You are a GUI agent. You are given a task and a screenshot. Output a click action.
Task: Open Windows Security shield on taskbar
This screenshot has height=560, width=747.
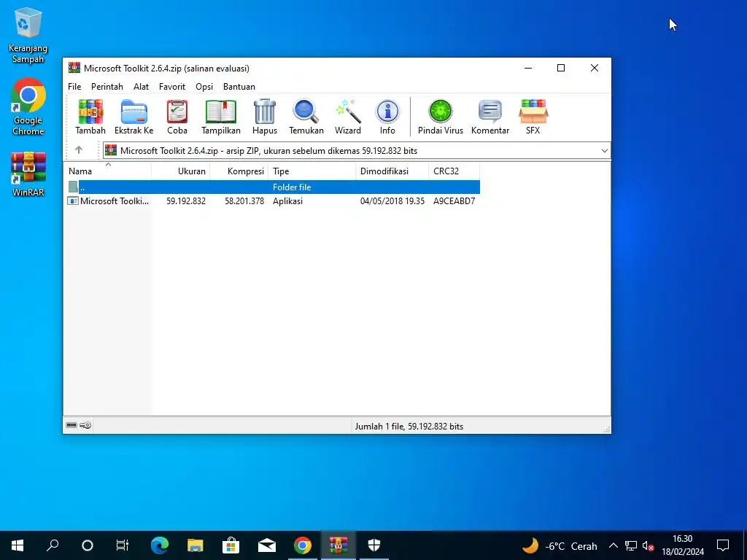(374, 545)
